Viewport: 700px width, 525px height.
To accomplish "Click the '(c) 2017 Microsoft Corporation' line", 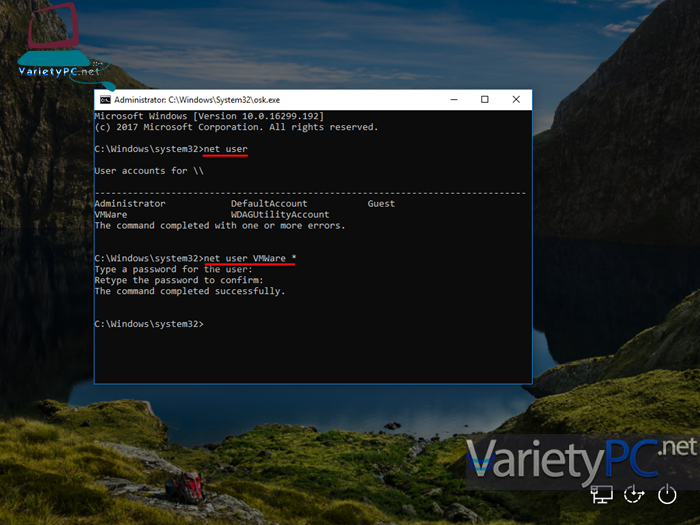I will (x=236, y=127).
